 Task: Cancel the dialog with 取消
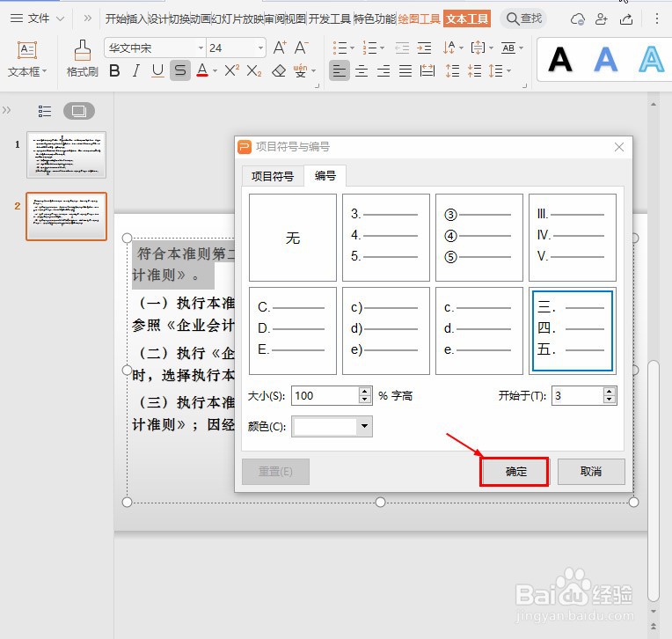pyautogui.click(x=591, y=472)
